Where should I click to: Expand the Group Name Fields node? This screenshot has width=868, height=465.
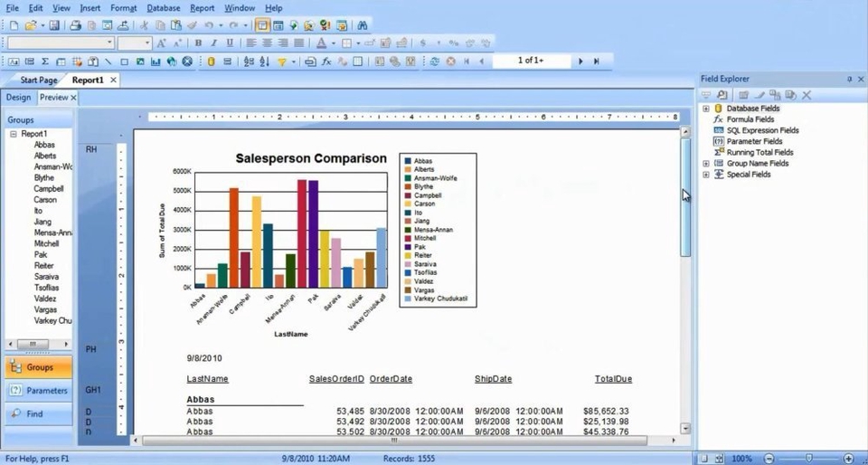point(706,164)
